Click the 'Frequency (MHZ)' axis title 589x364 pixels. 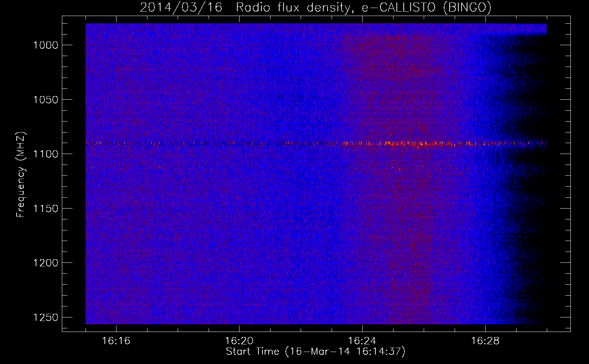(x=21, y=174)
